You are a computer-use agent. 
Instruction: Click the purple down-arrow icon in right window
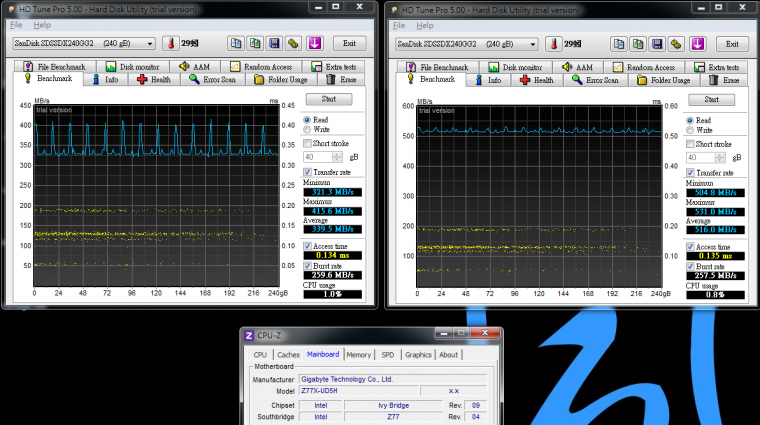697,44
